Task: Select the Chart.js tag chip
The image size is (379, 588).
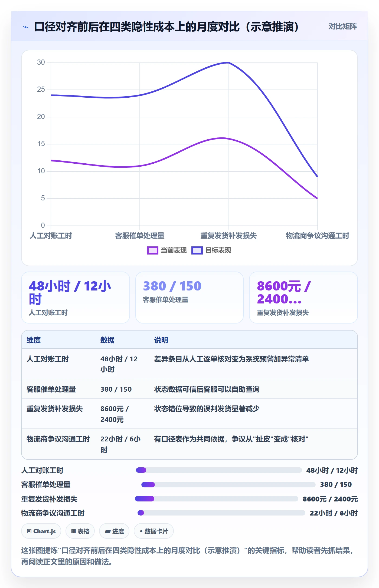Action: [x=41, y=531]
